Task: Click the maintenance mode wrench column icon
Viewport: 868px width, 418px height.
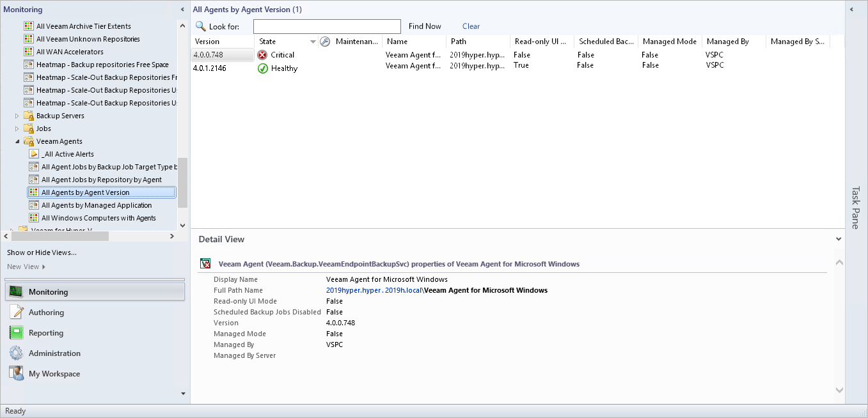Action: pyautogui.click(x=325, y=42)
